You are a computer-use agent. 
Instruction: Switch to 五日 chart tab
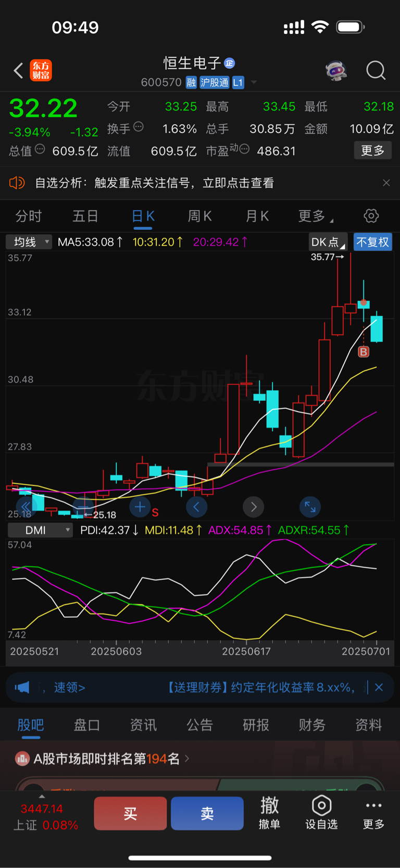pos(85,216)
